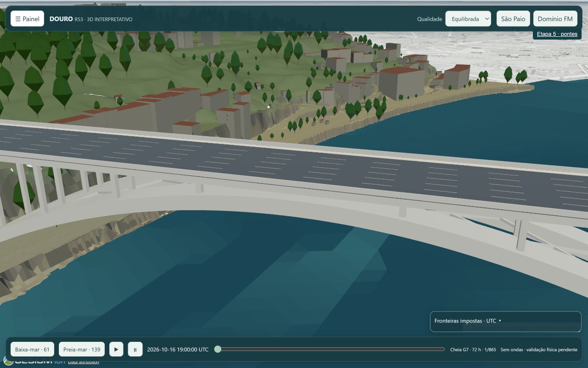Click the Cheia G7 · 72 h · 1/865 status
The width and height of the screenshot is (588, 368).
tap(473, 350)
